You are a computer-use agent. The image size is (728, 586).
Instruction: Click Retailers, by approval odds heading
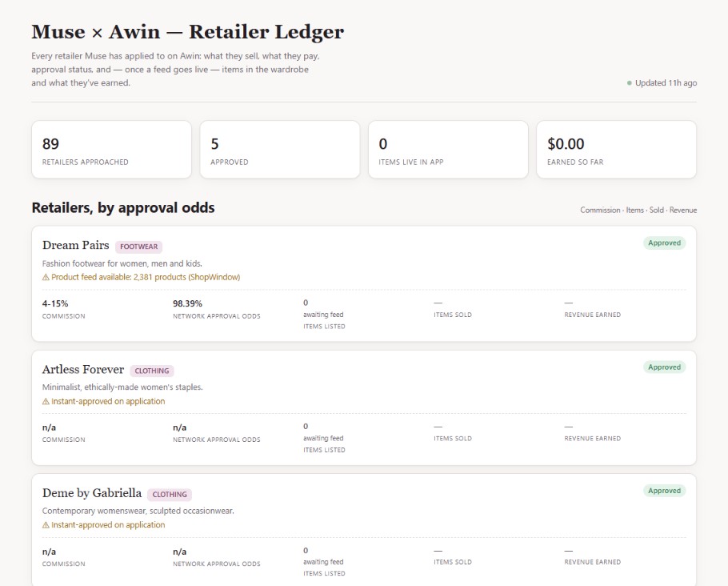point(123,207)
